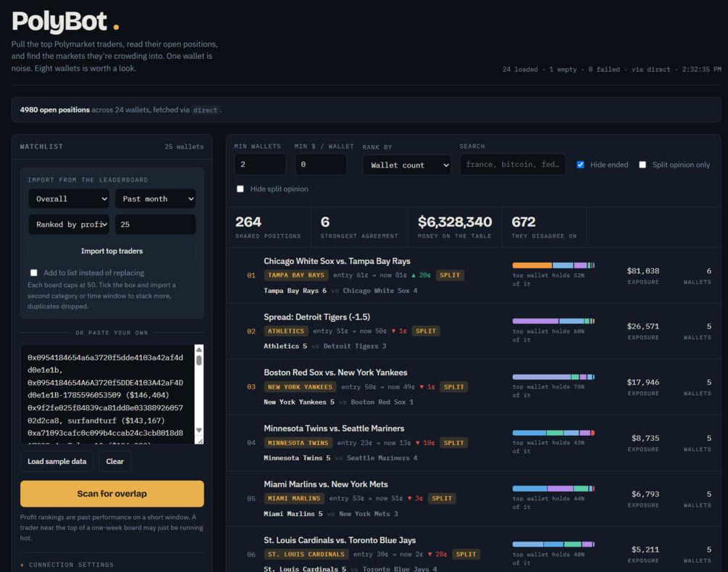Screen dimensions: 728x572
Task: Click the Load sample data button
Action: tap(57, 461)
